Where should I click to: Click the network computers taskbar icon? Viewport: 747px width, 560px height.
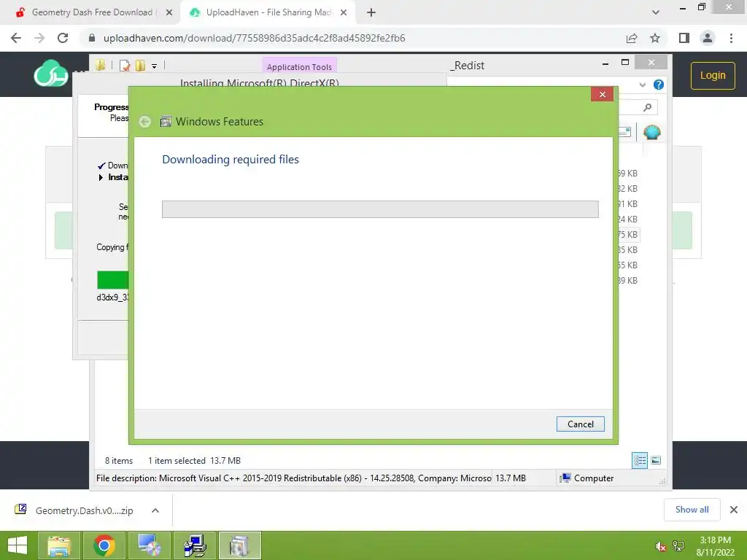click(194, 545)
